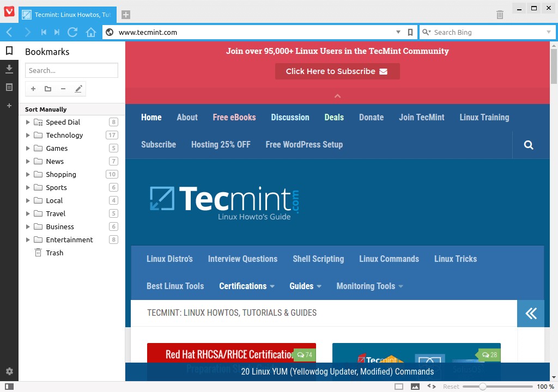Click the page vertical scrollbar
The height and width of the screenshot is (392, 558).
(554, 67)
